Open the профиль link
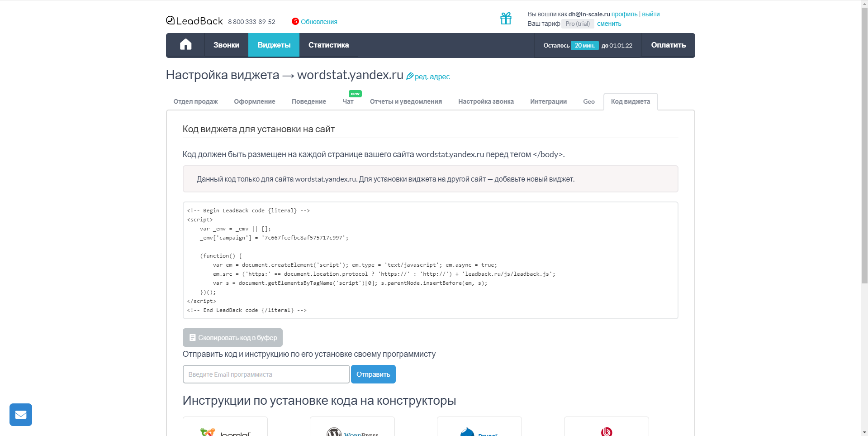The image size is (868, 436). [624, 14]
